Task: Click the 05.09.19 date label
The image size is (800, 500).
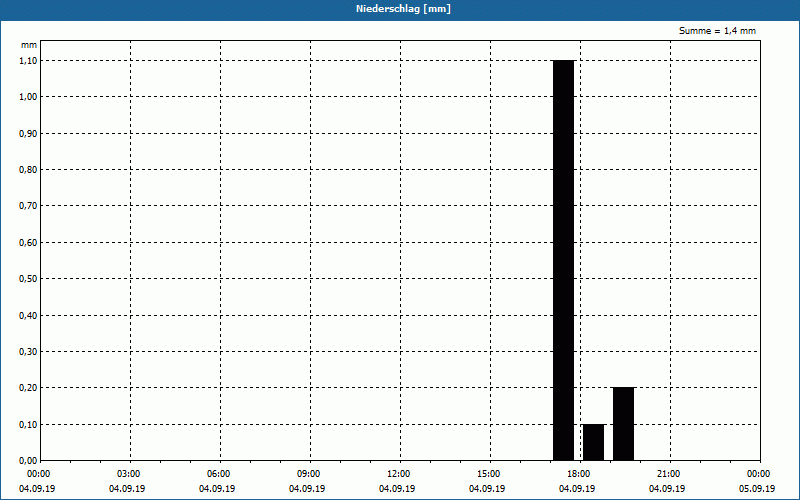Action: [757, 488]
